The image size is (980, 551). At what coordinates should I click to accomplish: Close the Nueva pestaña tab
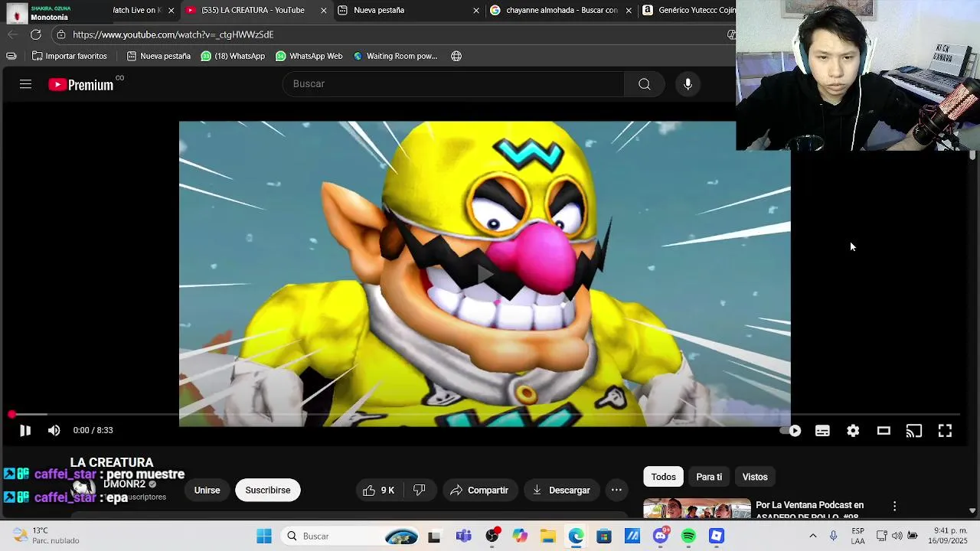click(475, 11)
